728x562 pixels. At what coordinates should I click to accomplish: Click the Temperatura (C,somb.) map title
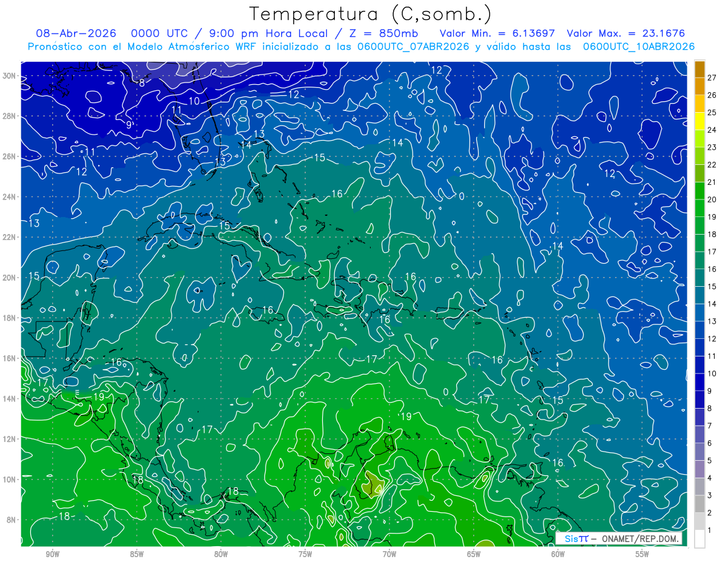point(371,14)
